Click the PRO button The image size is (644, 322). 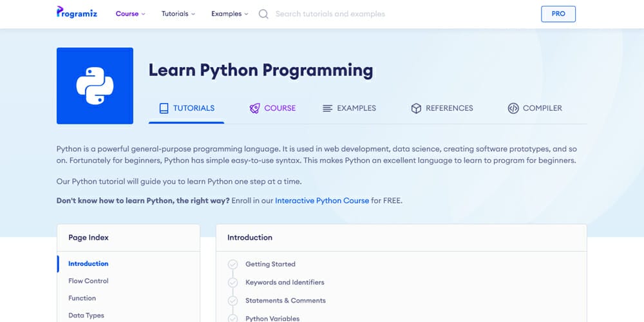point(558,14)
